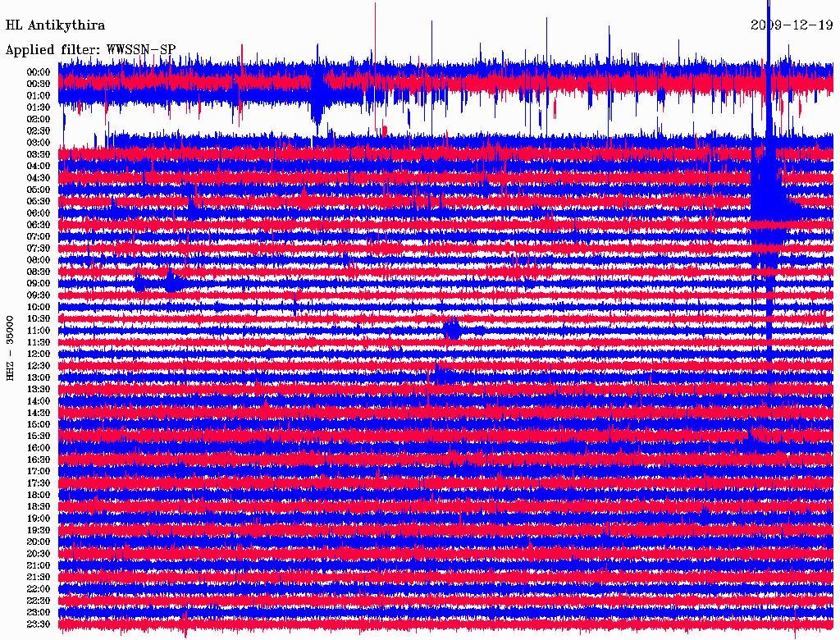Select the 14:30 time label

pyautogui.click(x=39, y=413)
